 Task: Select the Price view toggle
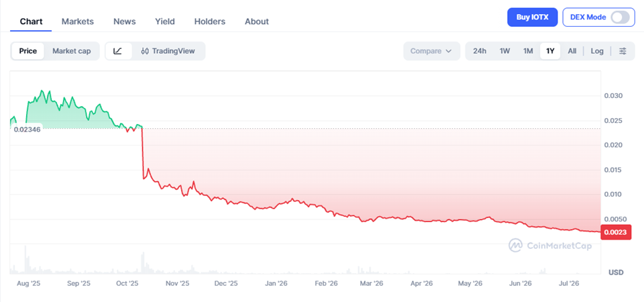coord(28,51)
